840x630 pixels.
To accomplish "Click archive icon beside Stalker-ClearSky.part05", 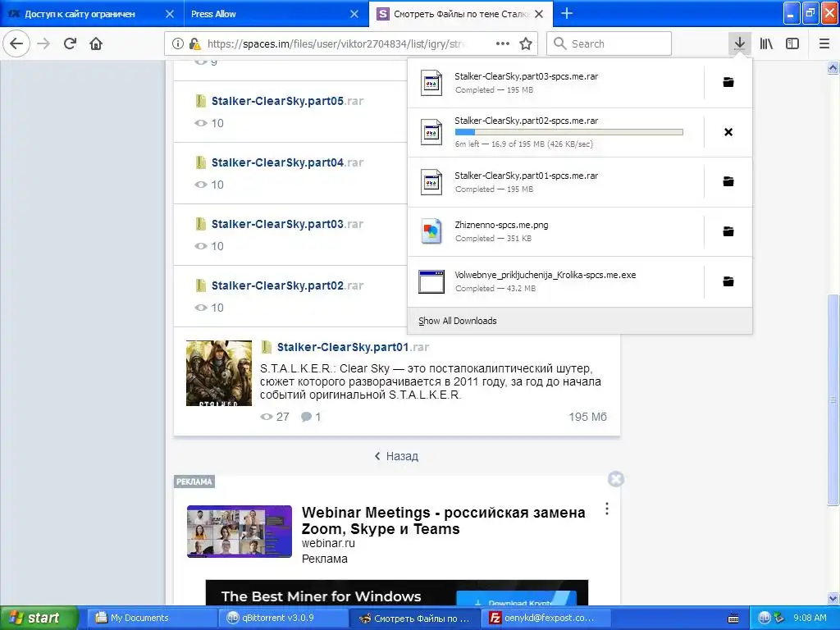I will click(x=201, y=101).
